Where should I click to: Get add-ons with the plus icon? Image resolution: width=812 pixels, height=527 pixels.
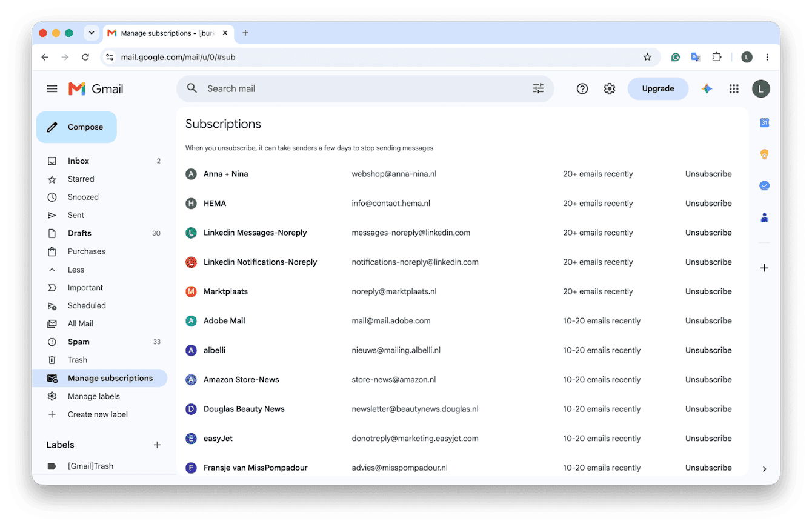coord(765,268)
